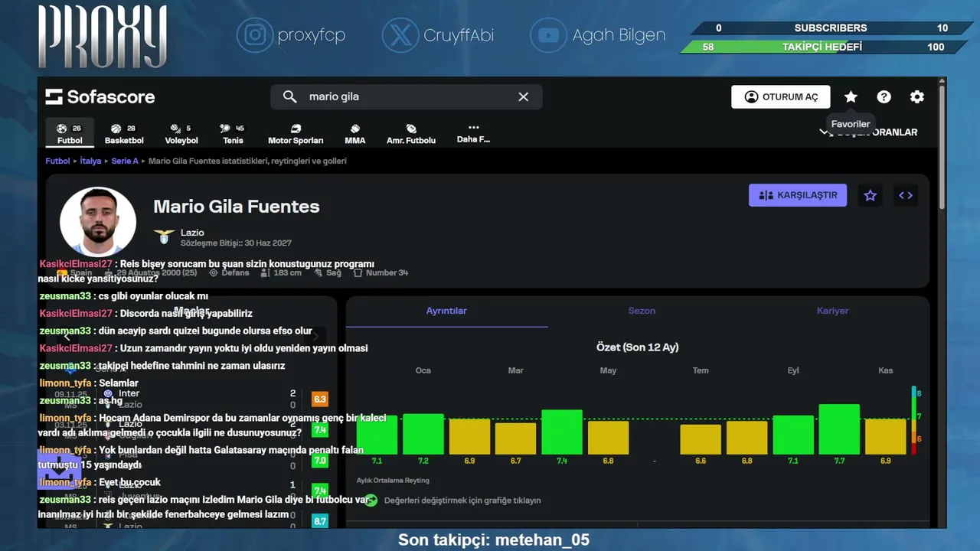
Task: Click the Futbol breadcrumb link
Action: tap(57, 161)
